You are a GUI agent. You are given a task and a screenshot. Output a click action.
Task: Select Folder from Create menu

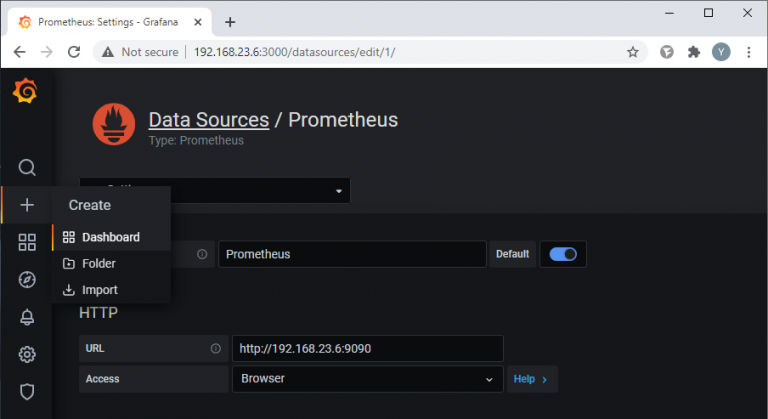click(x=98, y=264)
